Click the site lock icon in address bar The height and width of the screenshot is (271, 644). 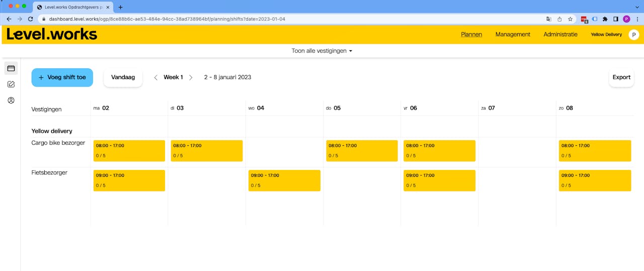pyautogui.click(x=44, y=19)
